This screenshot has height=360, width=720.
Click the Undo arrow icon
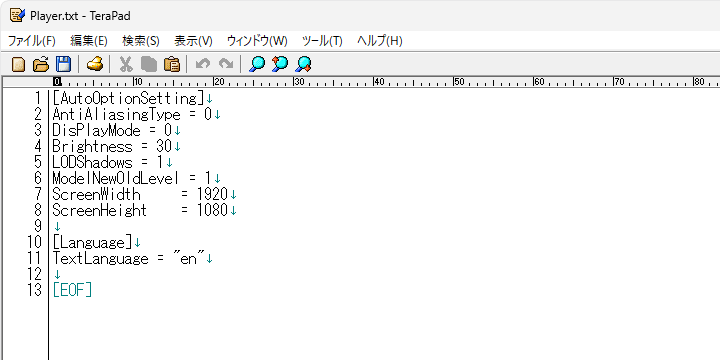click(x=202, y=64)
